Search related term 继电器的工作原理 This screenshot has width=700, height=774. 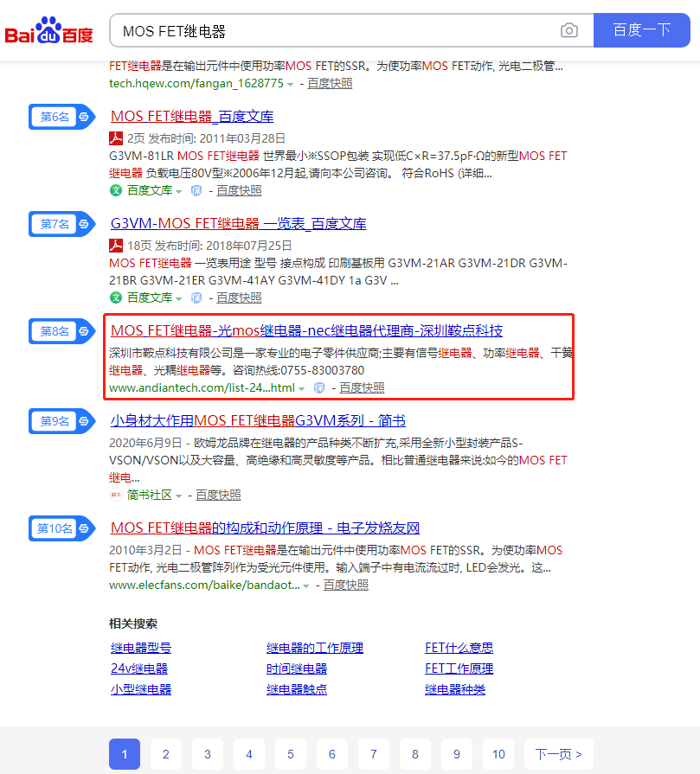315,648
